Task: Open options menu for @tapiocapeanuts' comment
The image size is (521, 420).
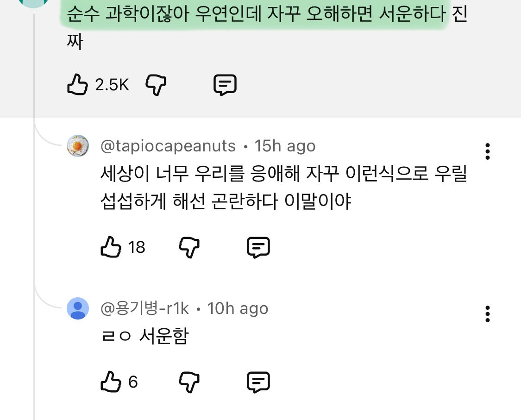Action: tap(487, 151)
